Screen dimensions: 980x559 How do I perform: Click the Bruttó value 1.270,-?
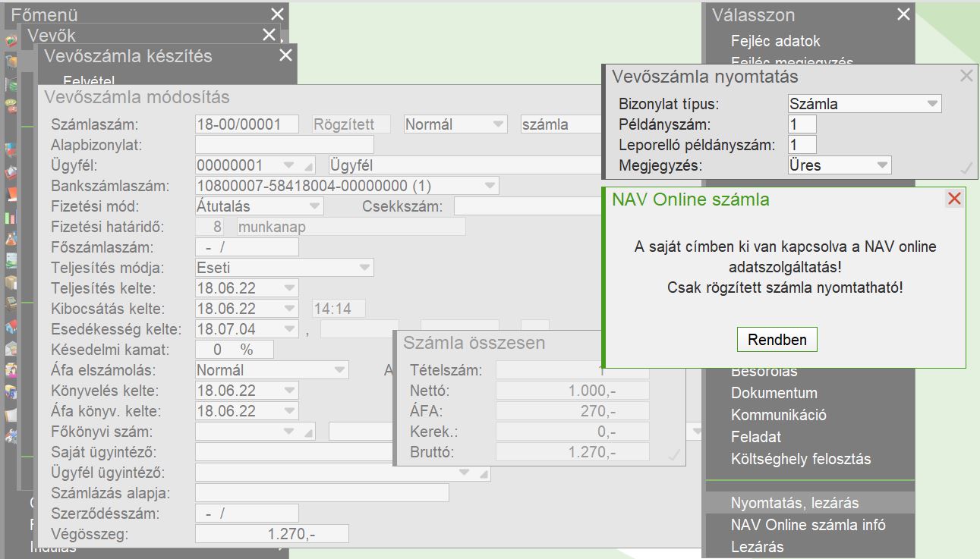coord(573,452)
